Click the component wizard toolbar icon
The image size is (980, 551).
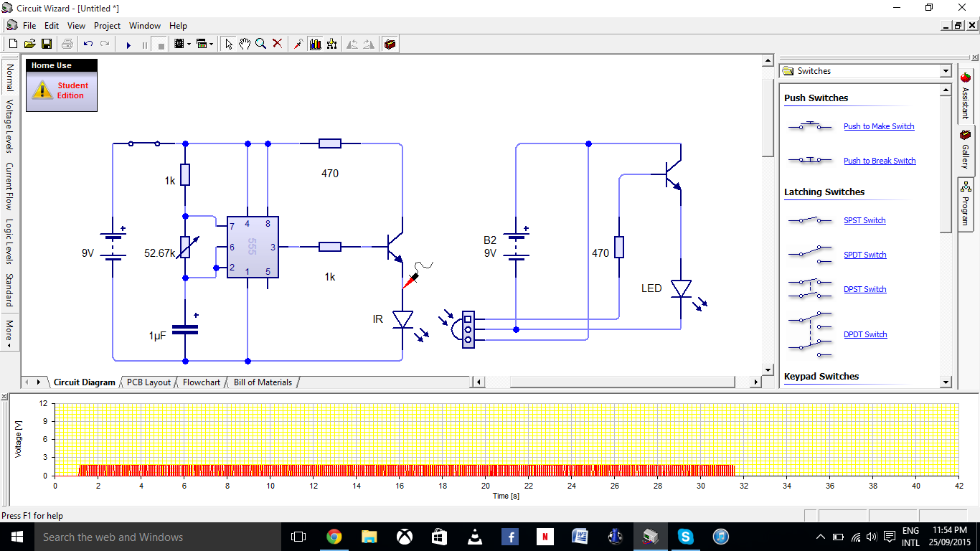click(331, 44)
